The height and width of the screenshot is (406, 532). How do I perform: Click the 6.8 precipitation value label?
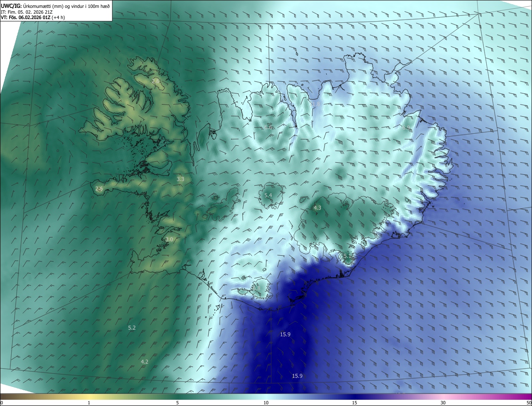coord(256,288)
